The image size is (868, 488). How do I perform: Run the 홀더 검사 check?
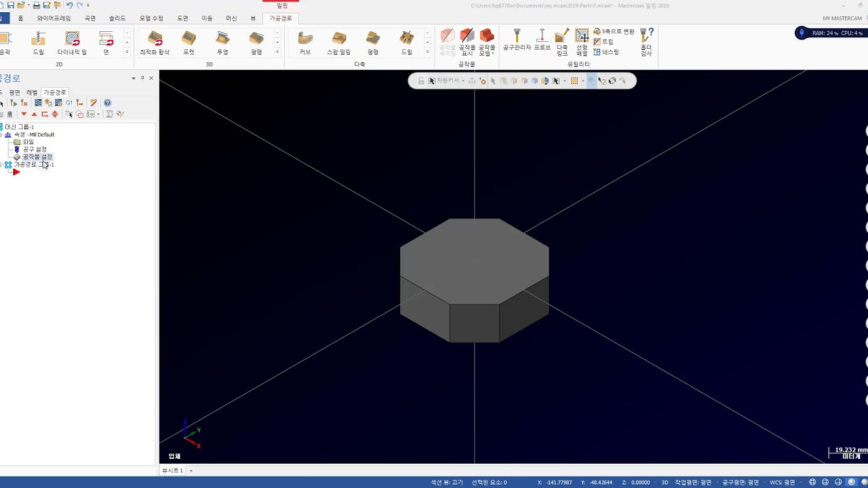coord(646,43)
